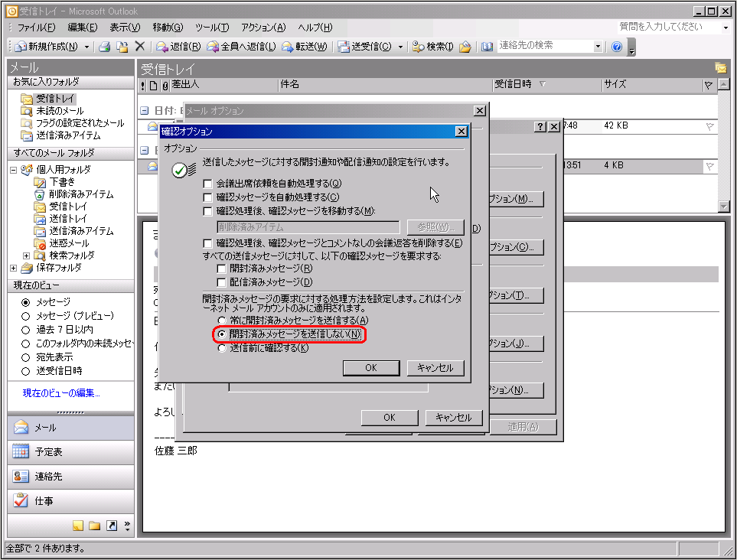Click the Move to Folder toolbar icon

coord(122,47)
